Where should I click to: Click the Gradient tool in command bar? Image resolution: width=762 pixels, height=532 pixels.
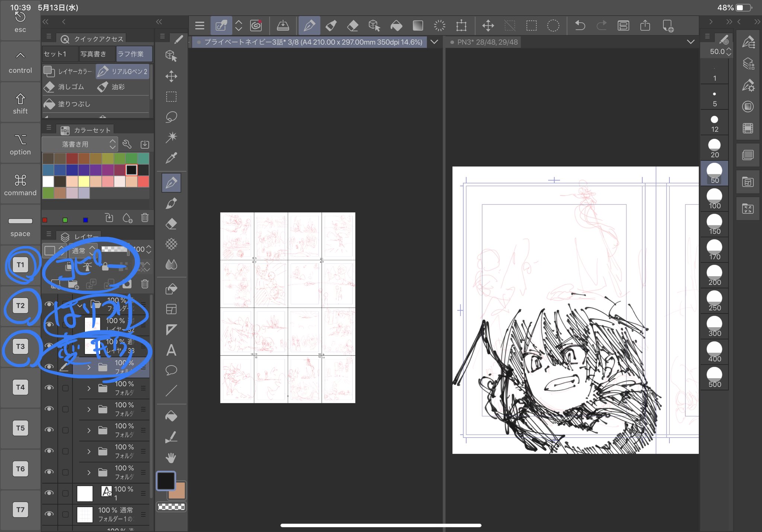tap(418, 26)
